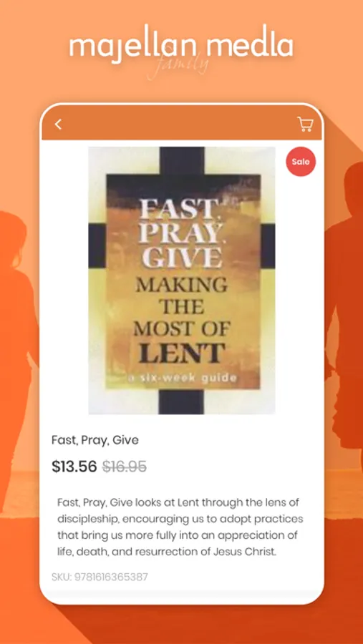Click the crossed-out $16.95 price

tap(124, 467)
